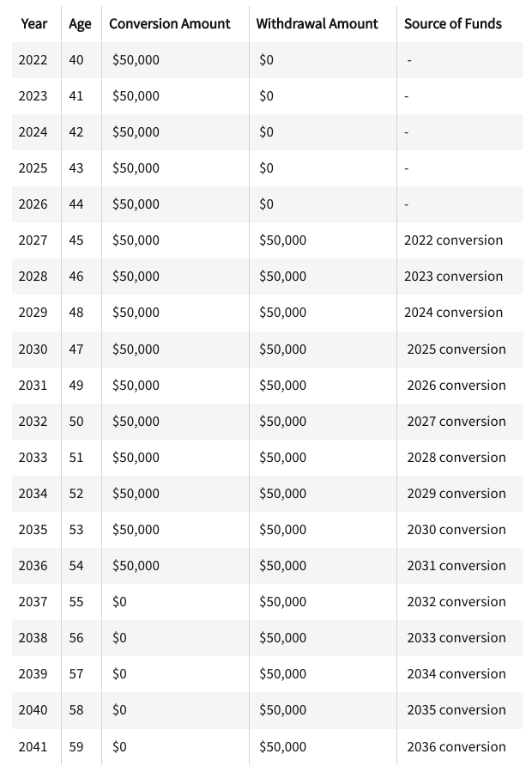Select the "2030 conversion" source cell
The width and height of the screenshot is (532, 778).
click(x=456, y=530)
